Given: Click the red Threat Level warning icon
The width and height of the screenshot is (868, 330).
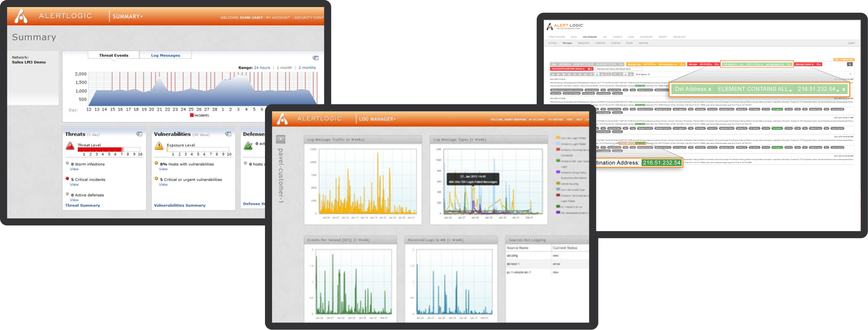Looking at the screenshot, I should tap(70, 146).
